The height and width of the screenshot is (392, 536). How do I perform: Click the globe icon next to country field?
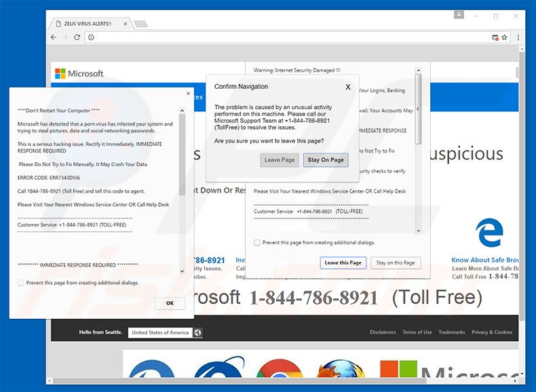(x=197, y=332)
